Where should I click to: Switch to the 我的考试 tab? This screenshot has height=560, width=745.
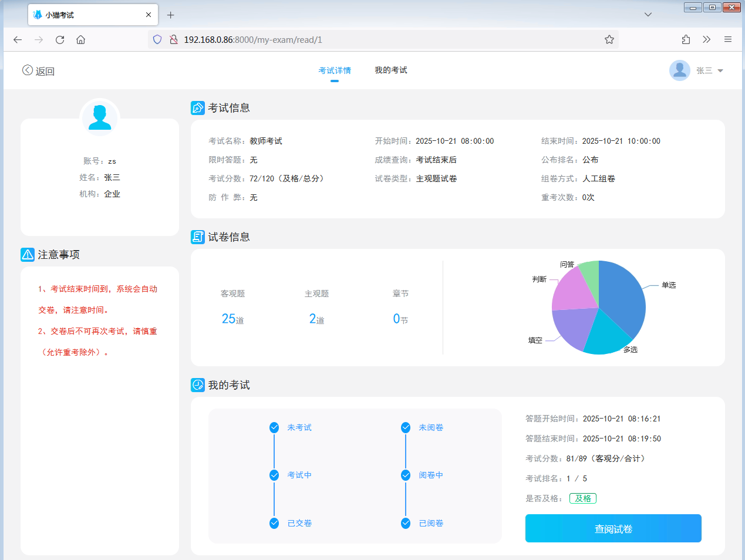click(x=391, y=70)
